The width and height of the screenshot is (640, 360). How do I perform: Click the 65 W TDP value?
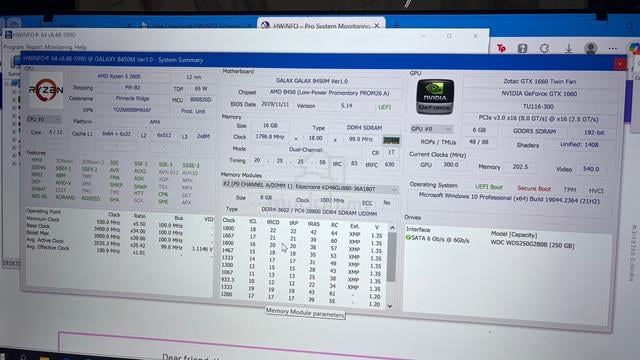(x=201, y=88)
